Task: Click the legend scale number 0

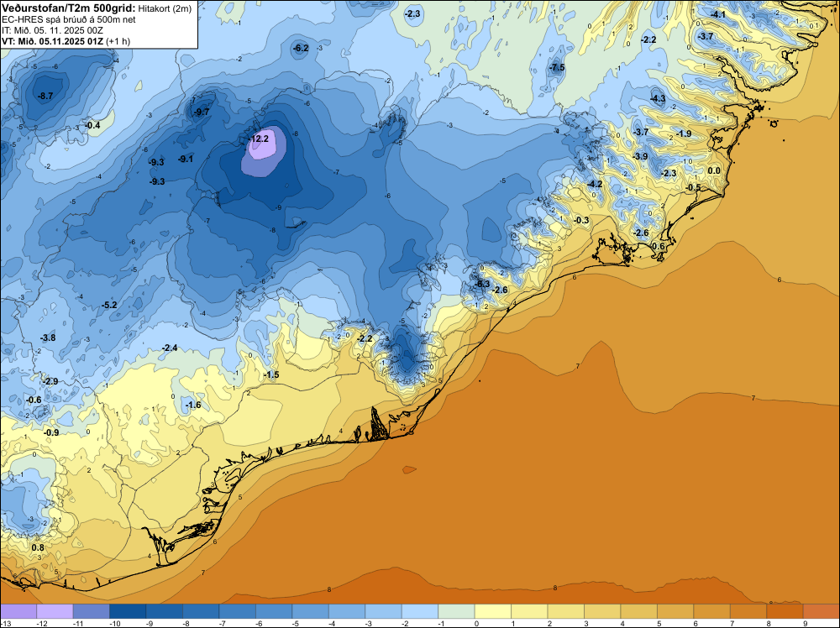Action: click(477, 624)
